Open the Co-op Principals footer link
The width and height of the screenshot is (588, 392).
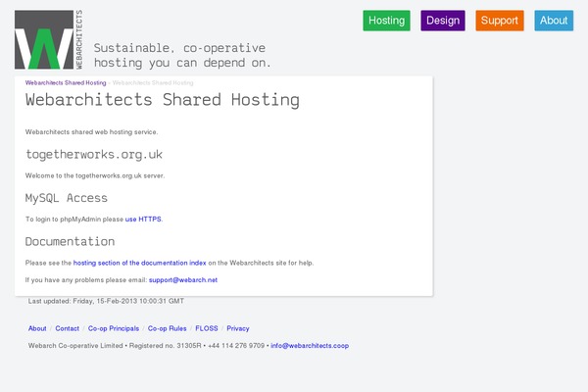[x=115, y=328]
